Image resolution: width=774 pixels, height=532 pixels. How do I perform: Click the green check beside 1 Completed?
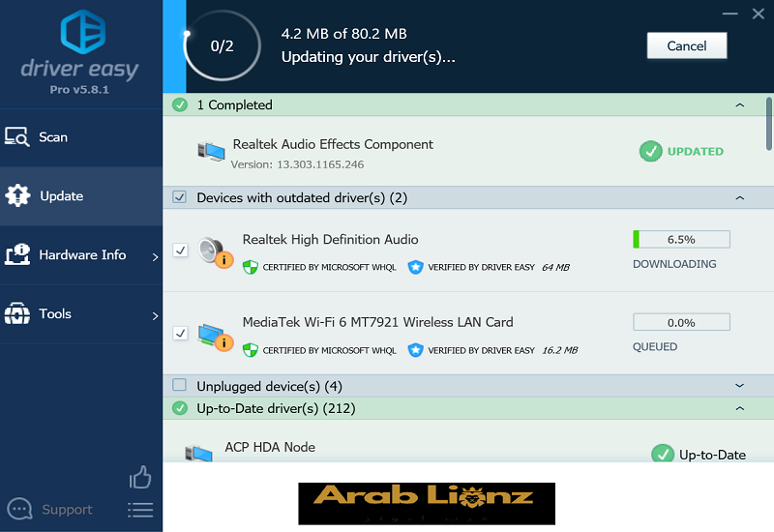pos(180,104)
